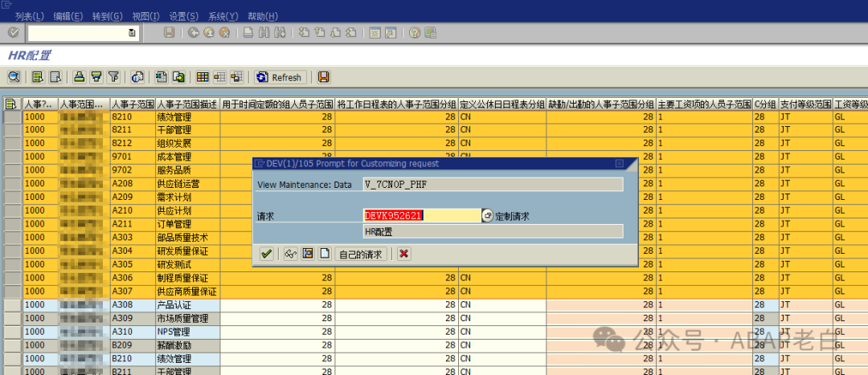Click the green Back arrow icon
The height and width of the screenshot is (375, 868).
coord(193,33)
